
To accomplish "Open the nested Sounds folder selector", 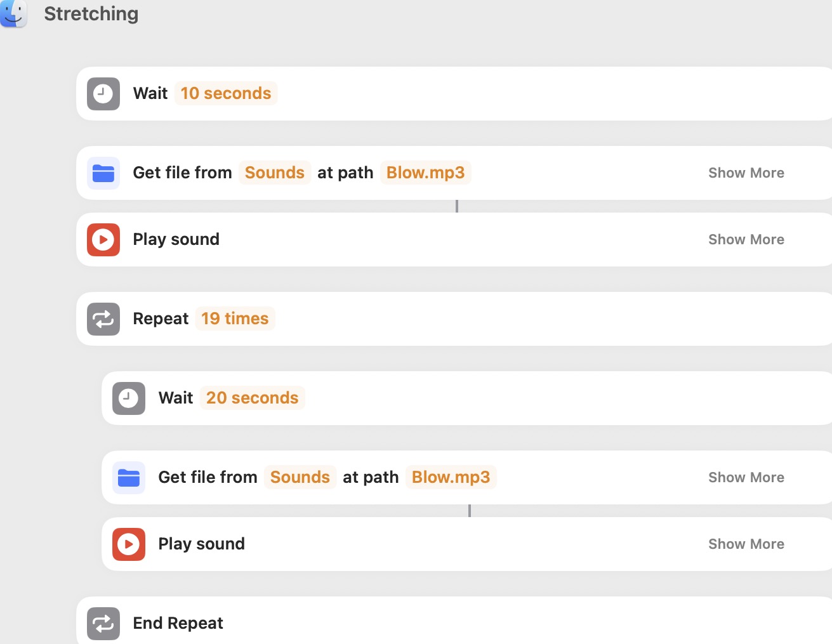I will coord(300,477).
